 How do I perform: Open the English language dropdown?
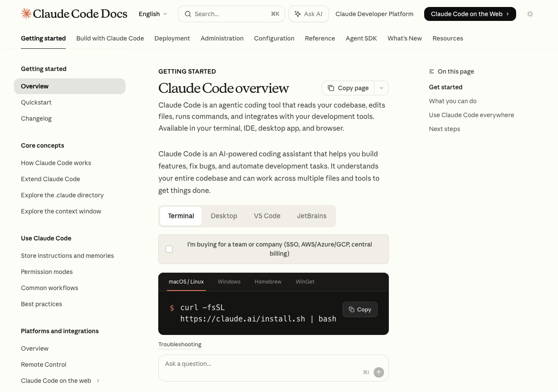[x=153, y=14]
